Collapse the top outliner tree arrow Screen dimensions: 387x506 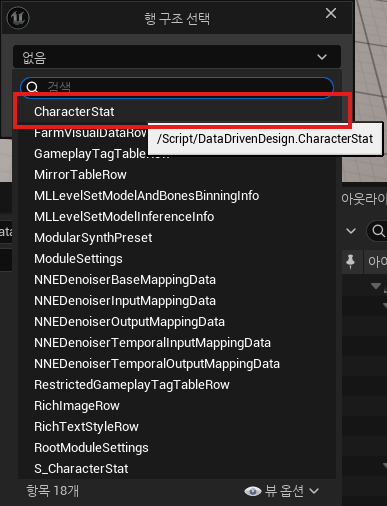click(376, 286)
